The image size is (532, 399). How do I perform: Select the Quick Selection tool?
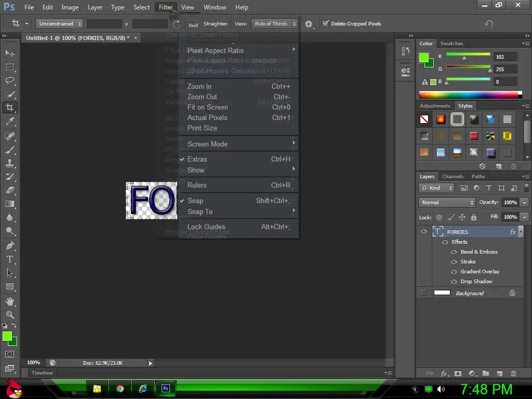tap(10, 94)
